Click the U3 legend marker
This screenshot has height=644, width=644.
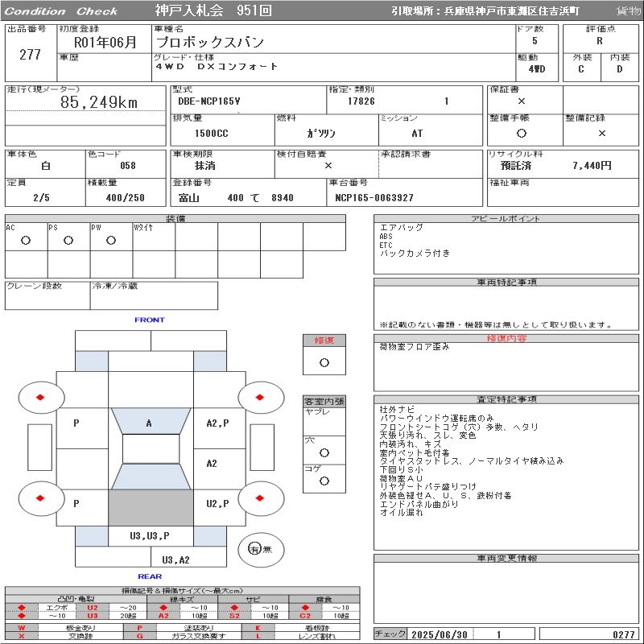click(93, 616)
